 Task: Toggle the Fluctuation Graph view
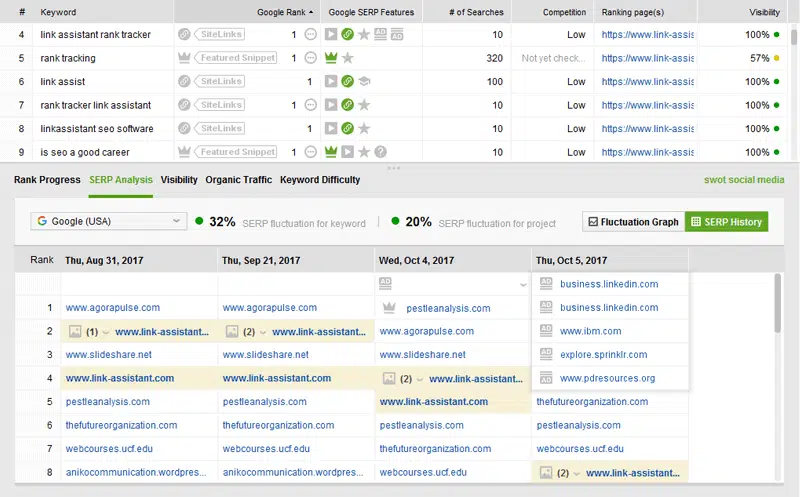(x=632, y=221)
